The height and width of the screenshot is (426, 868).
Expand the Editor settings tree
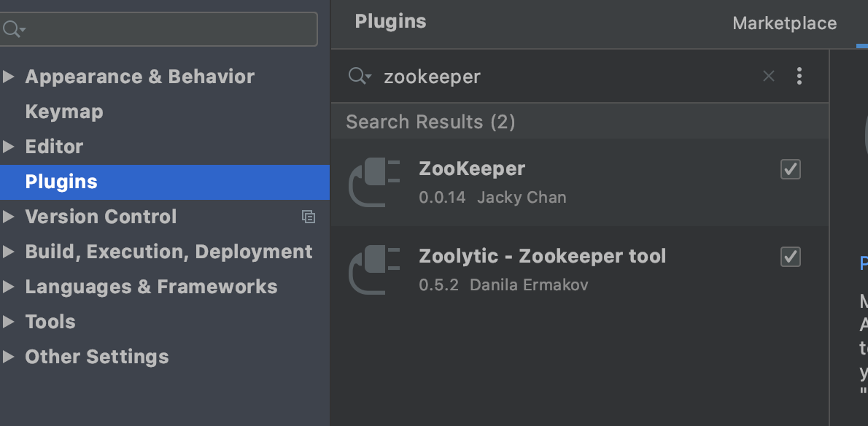coord(9,147)
